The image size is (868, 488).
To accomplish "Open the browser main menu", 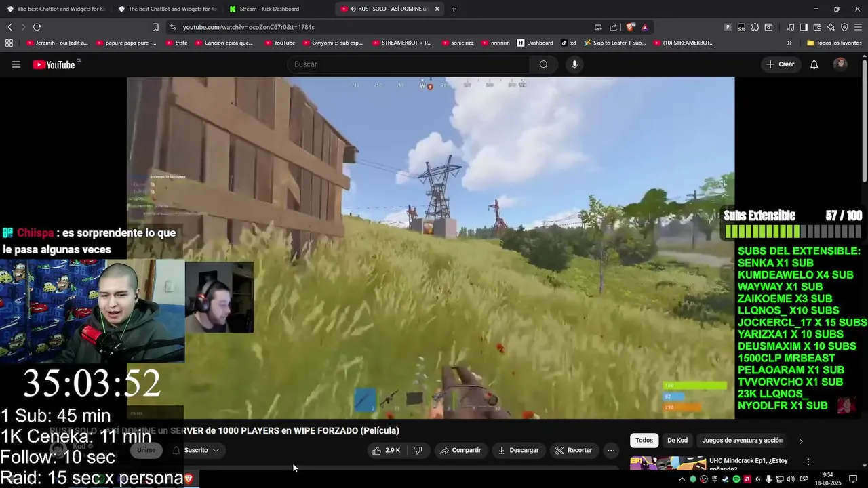I will click(x=859, y=27).
